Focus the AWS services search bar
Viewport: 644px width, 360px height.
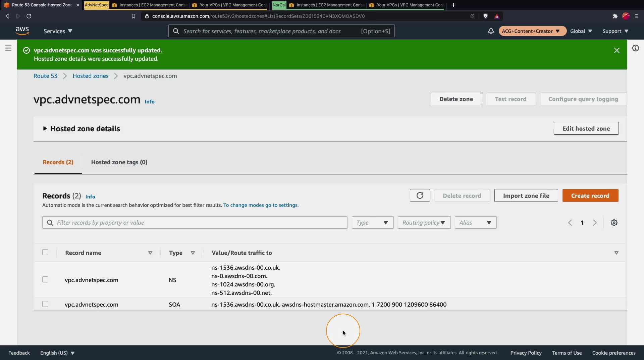click(x=281, y=31)
